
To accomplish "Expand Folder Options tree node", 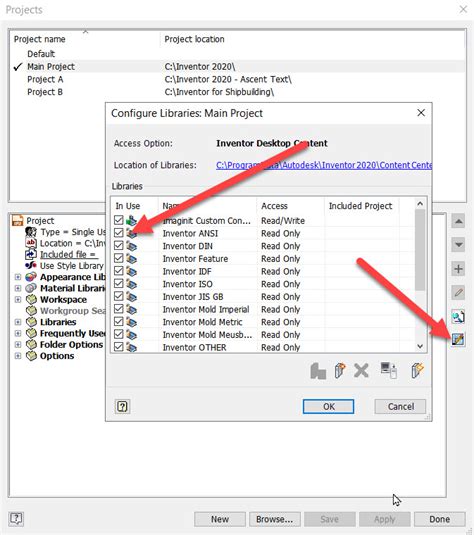I will click(x=18, y=345).
